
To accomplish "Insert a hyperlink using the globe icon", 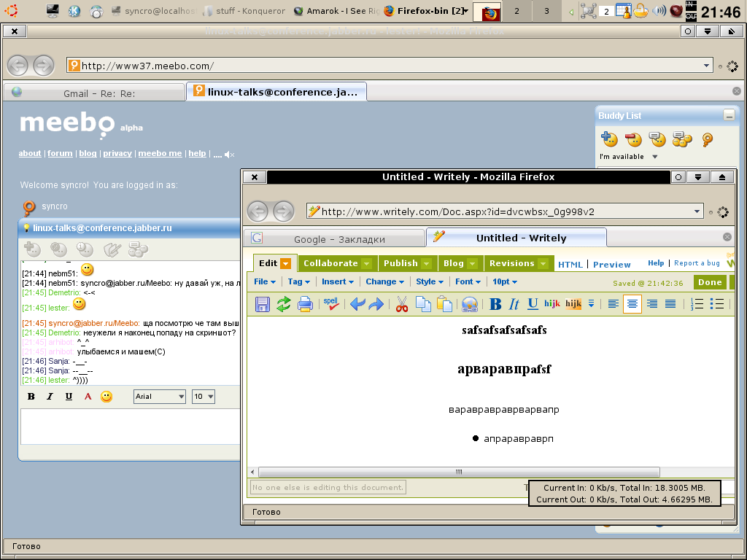I will click(x=470, y=304).
